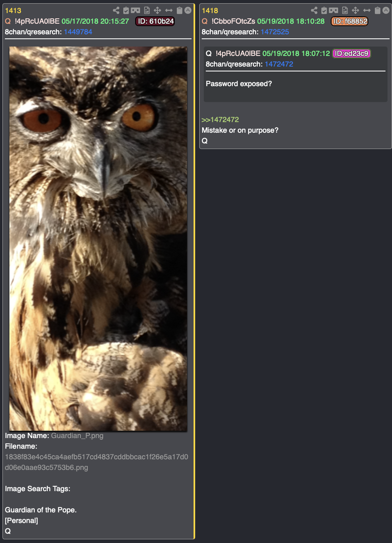
Task: Click the "[Personal]" line
Action: (x=21, y=521)
